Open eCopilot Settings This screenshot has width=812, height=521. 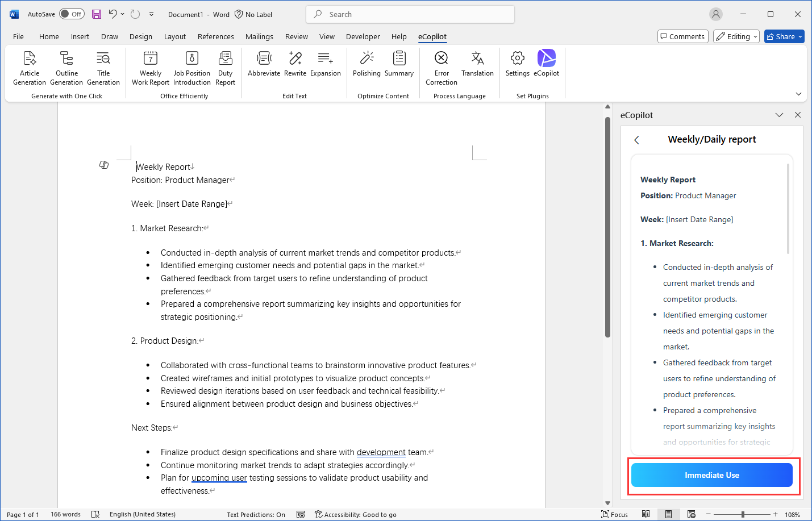coord(517,64)
